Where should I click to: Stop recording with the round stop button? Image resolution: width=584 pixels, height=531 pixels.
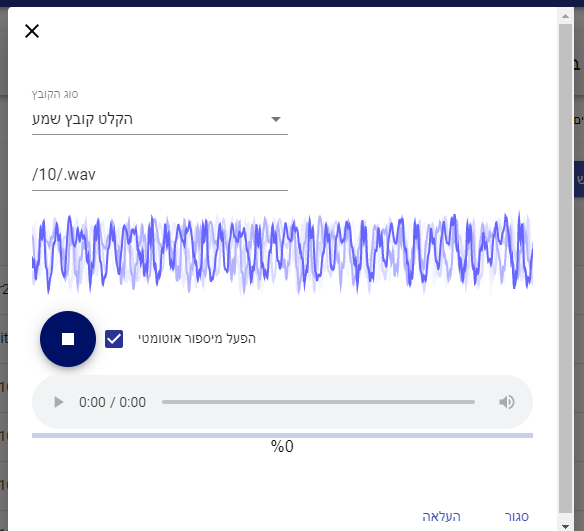tap(68, 339)
